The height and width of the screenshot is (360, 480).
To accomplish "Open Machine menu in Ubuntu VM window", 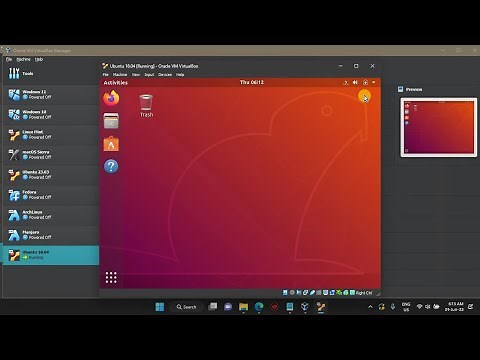I will coord(120,75).
